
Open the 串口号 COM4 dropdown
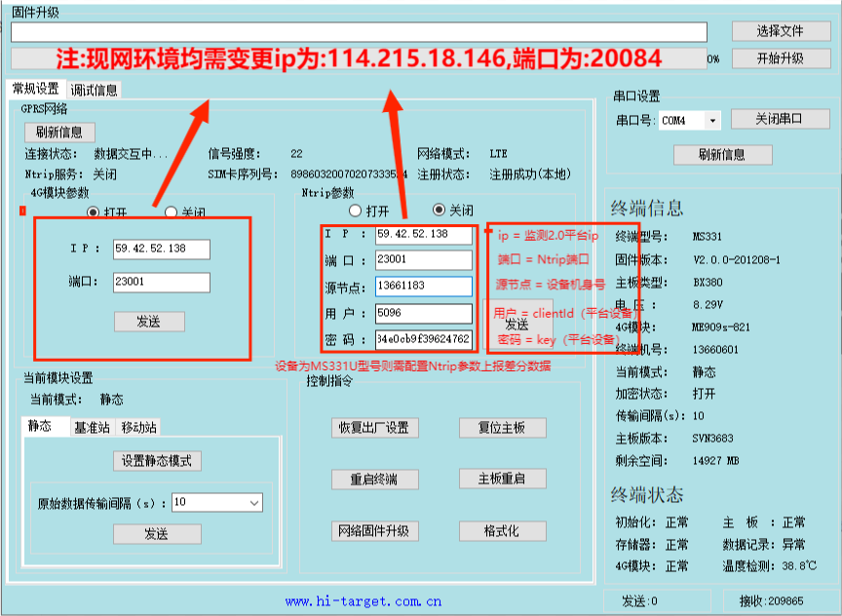click(x=712, y=121)
